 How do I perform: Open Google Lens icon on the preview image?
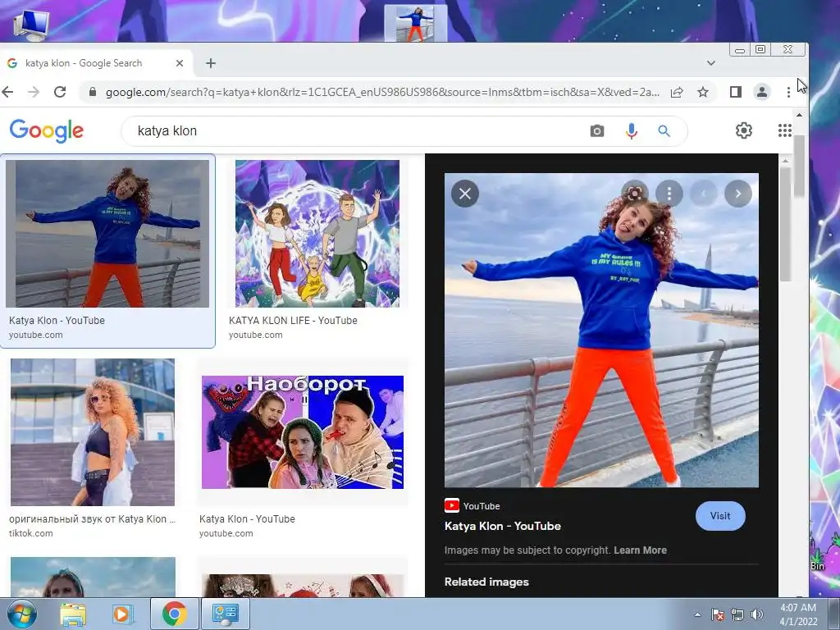coord(635,194)
